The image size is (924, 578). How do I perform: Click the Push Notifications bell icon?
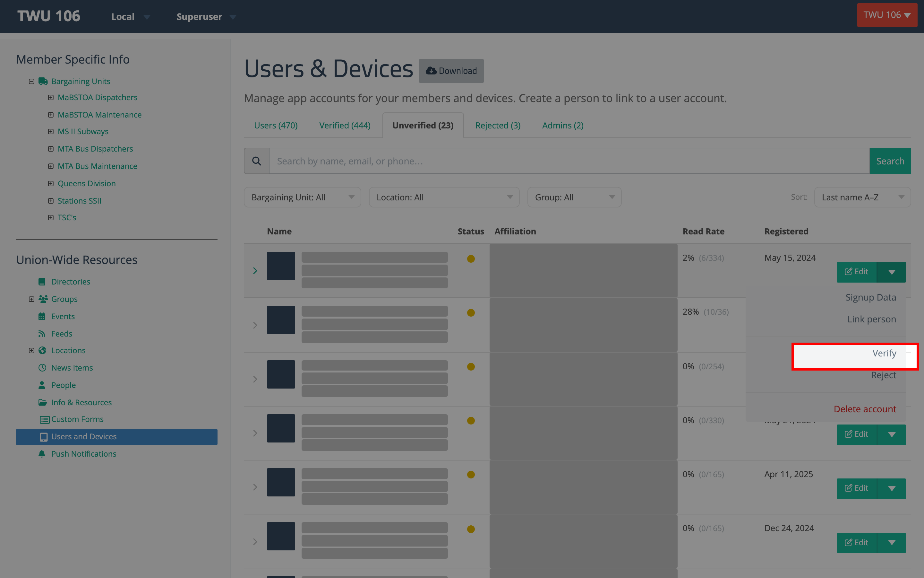click(42, 454)
